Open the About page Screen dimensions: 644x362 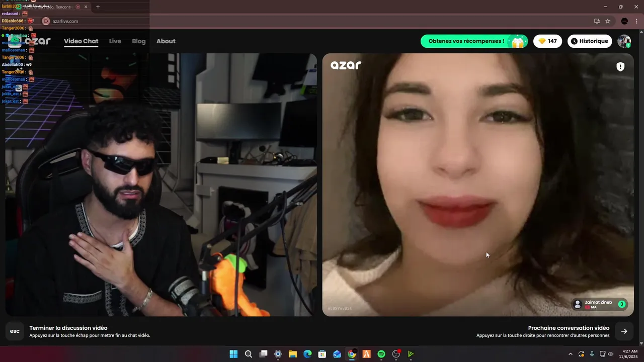click(166, 41)
